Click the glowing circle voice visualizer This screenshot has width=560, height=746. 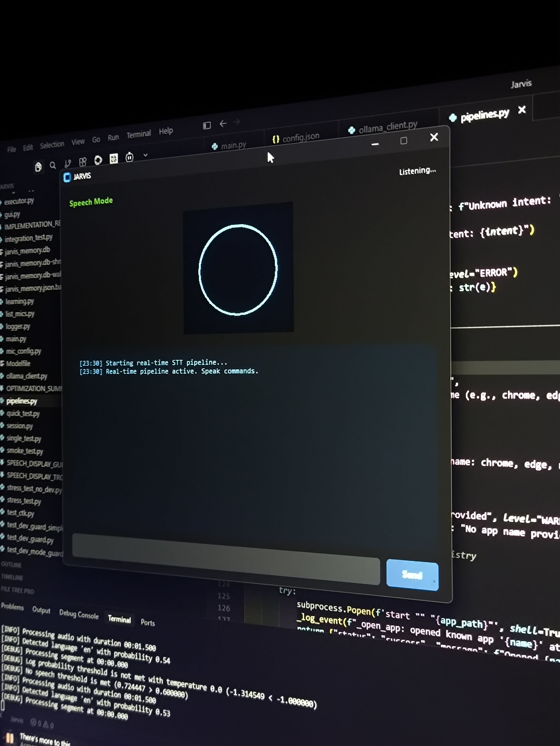[238, 270]
